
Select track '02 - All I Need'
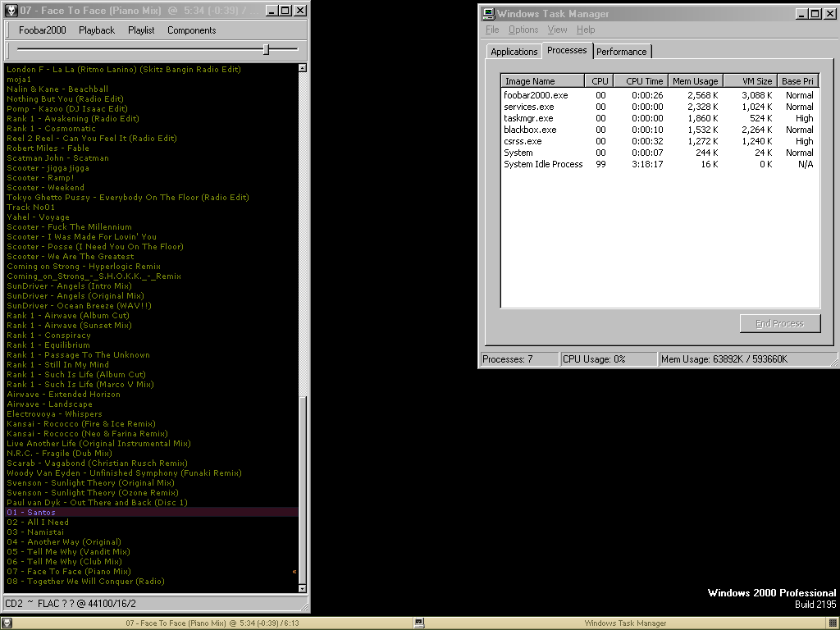[152, 523]
